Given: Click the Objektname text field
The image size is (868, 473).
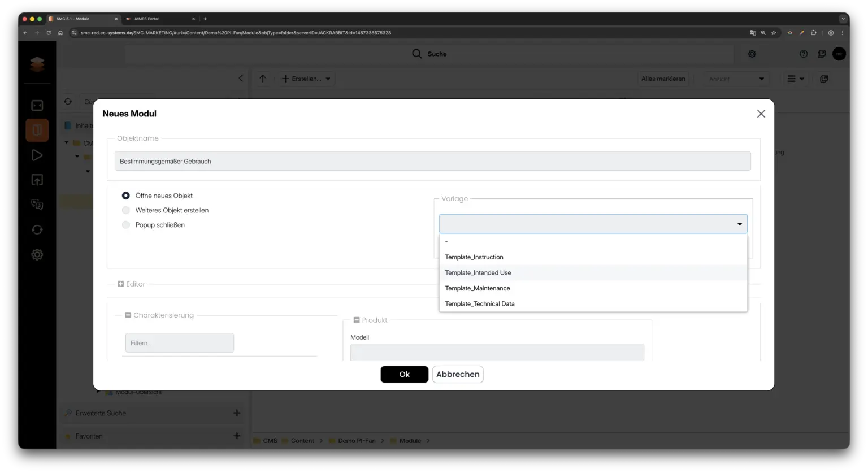Looking at the screenshot, I should (432, 161).
